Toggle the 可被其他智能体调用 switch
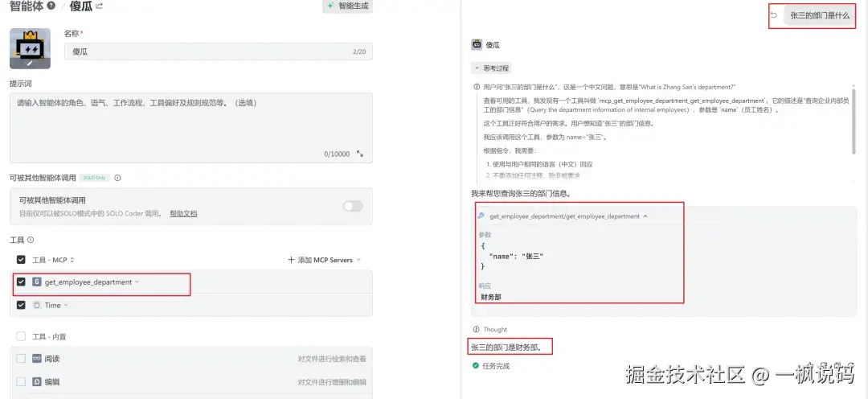Screen dimensions: 868x399 click(x=353, y=206)
